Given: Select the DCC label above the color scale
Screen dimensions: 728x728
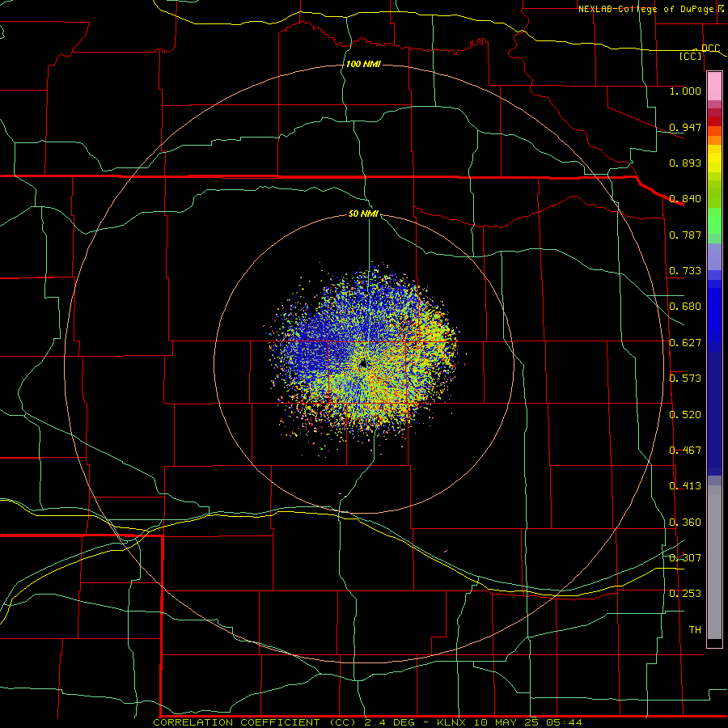Looking at the screenshot, I should pyautogui.click(x=710, y=49).
